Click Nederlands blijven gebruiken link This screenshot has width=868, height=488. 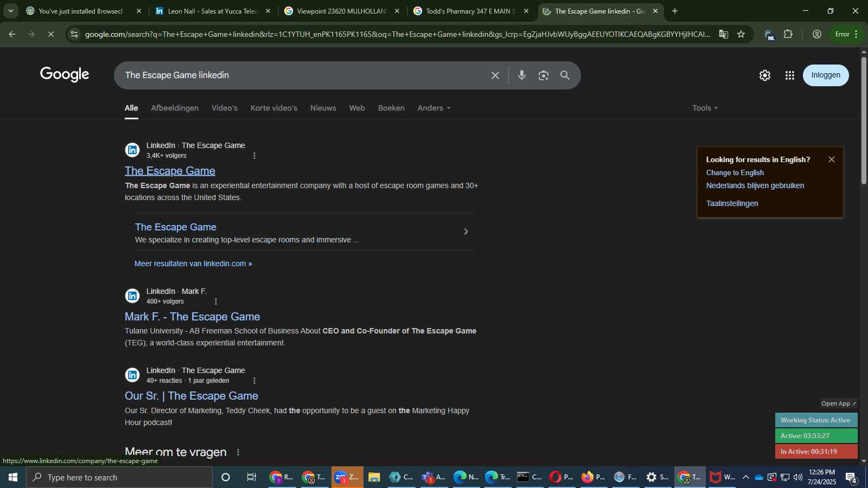pos(755,185)
